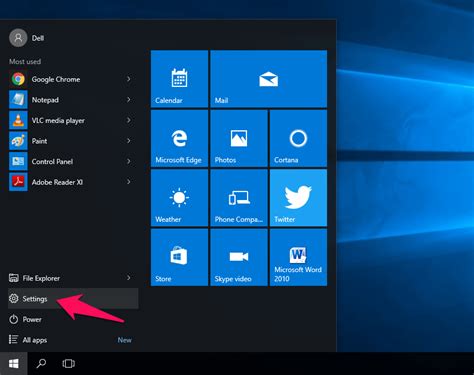This screenshot has width=474, height=375.
Task: Select the Control Panel label
Action: coord(52,162)
